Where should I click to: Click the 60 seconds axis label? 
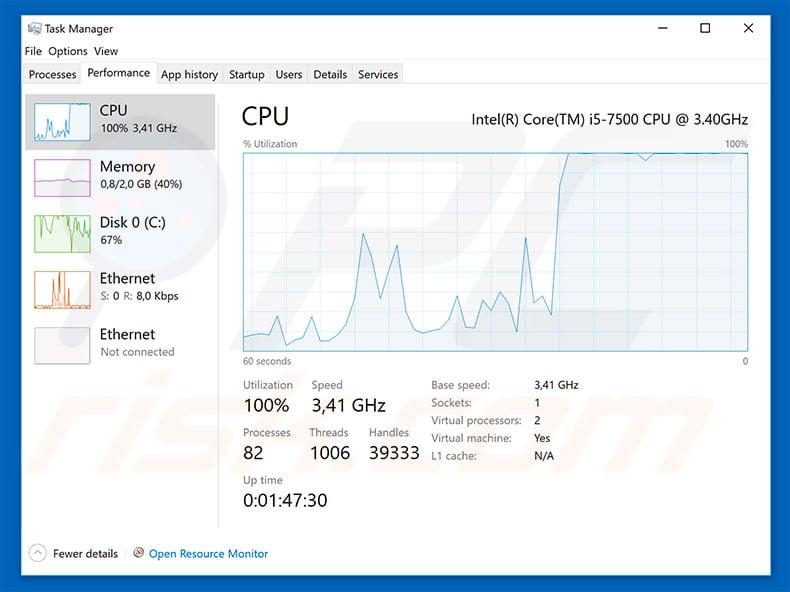[x=267, y=361]
